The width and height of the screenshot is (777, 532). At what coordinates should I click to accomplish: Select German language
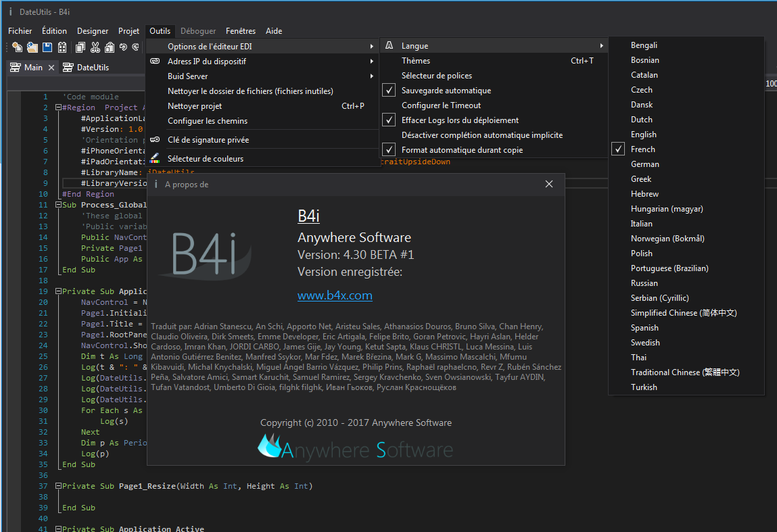click(x=686, y=164)
